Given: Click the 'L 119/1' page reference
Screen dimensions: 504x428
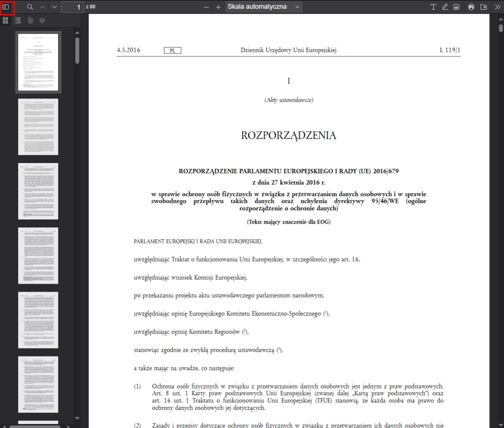Looking at the screenshot, I should [x=450, y=50].
